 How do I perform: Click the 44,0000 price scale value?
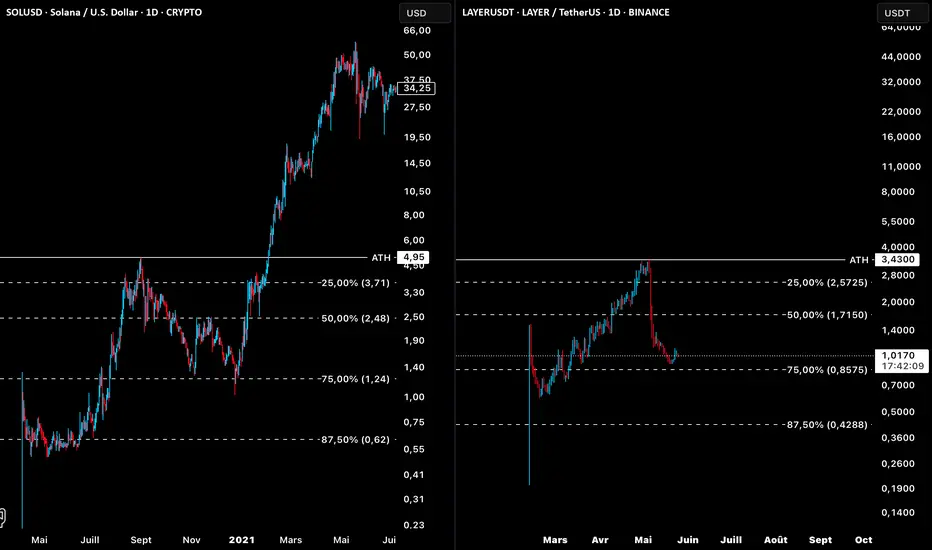tap(901, 56)
